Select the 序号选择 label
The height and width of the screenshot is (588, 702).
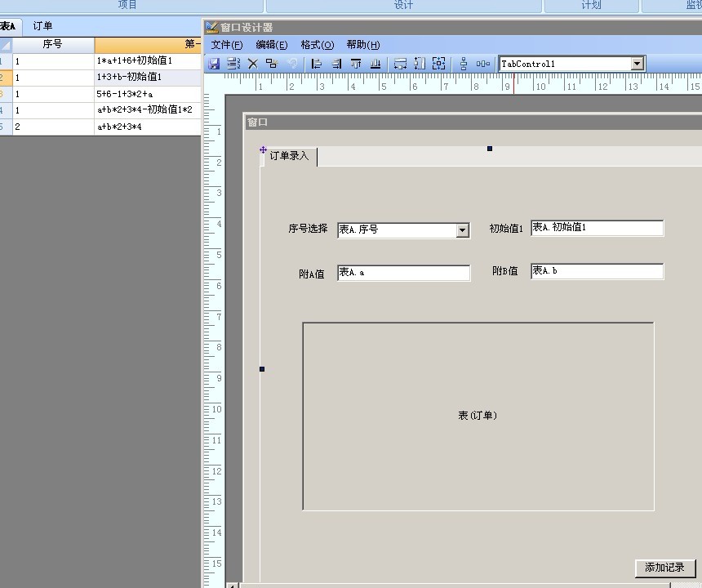point(308,229)
